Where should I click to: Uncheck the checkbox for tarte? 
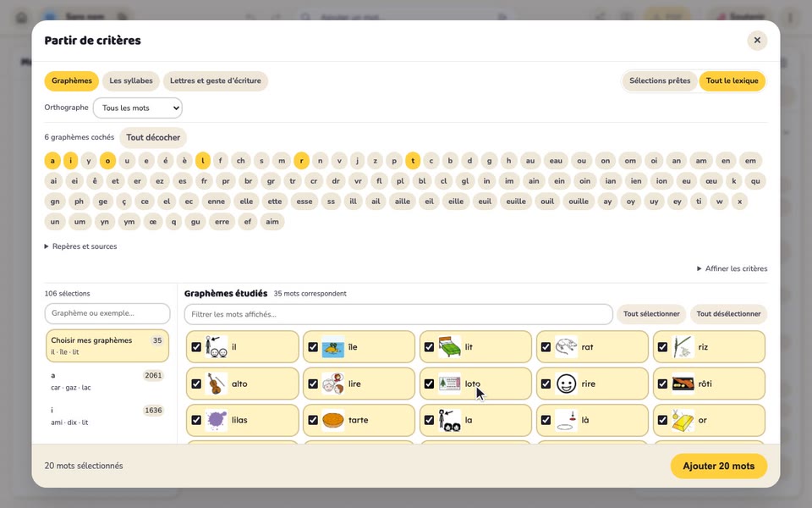click(313, 420)
